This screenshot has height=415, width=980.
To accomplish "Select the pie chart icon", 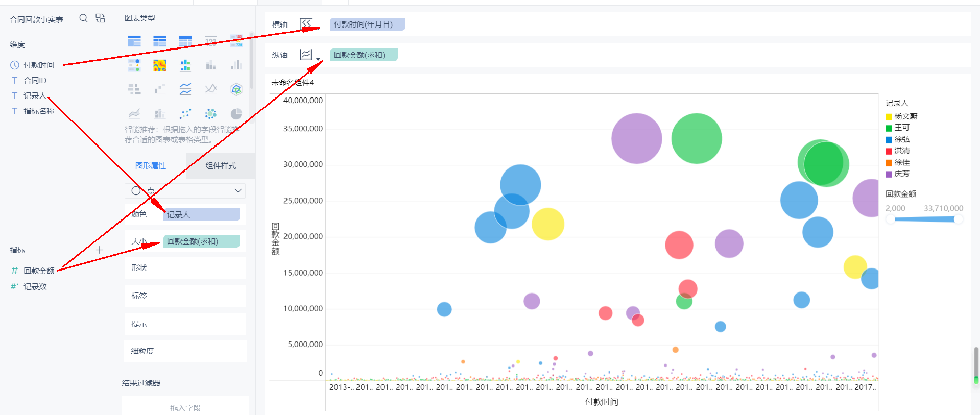I will (x=236, y=113).
